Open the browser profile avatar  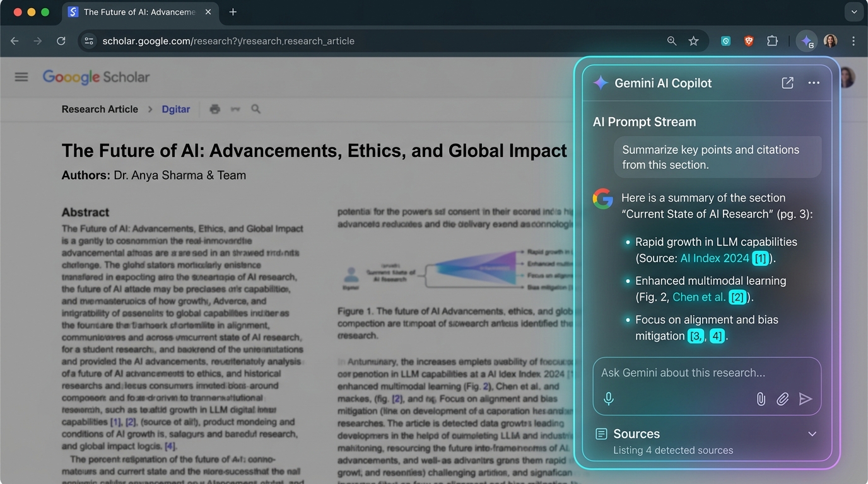point(830,41)
